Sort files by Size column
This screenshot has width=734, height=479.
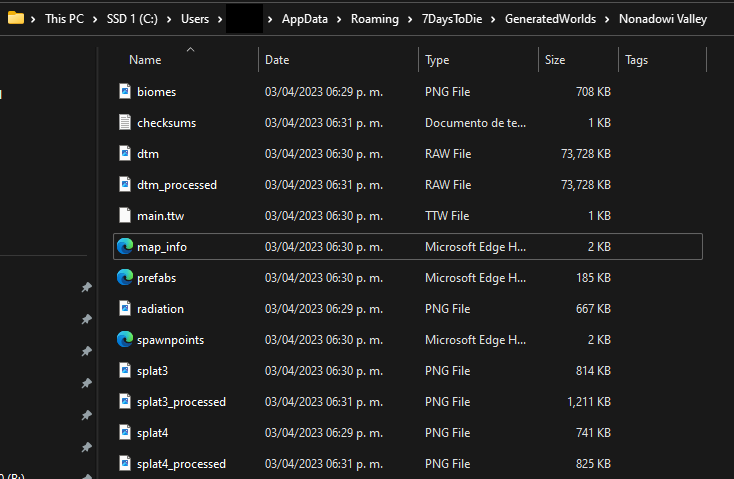555,59
